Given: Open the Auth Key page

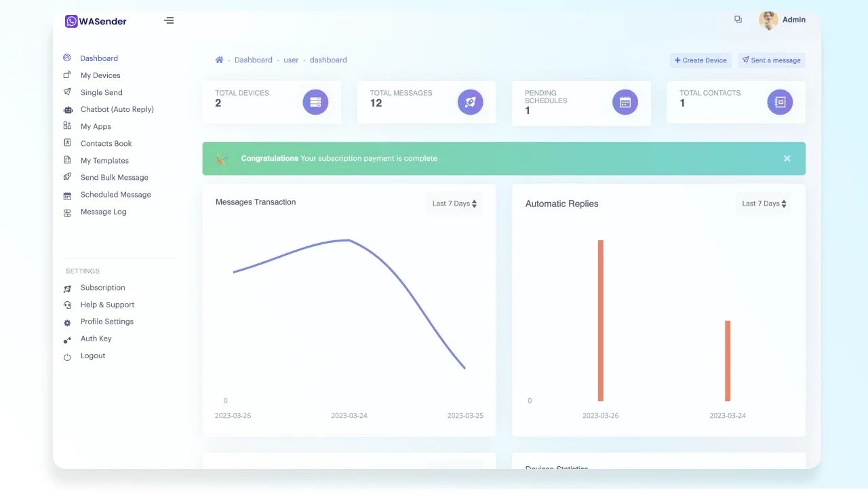Looking at the screenshot, I should 96,339.
